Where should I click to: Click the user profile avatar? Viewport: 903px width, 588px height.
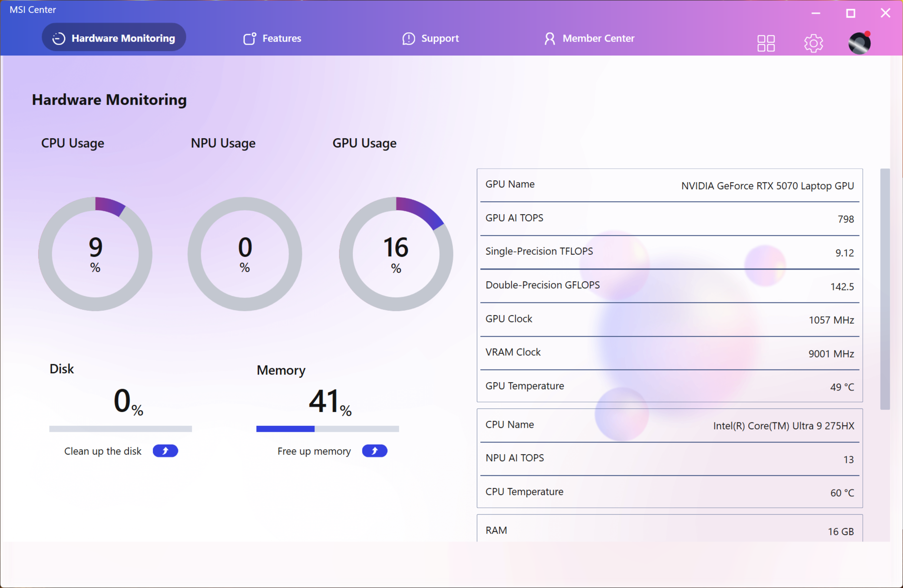click(859, 43)
